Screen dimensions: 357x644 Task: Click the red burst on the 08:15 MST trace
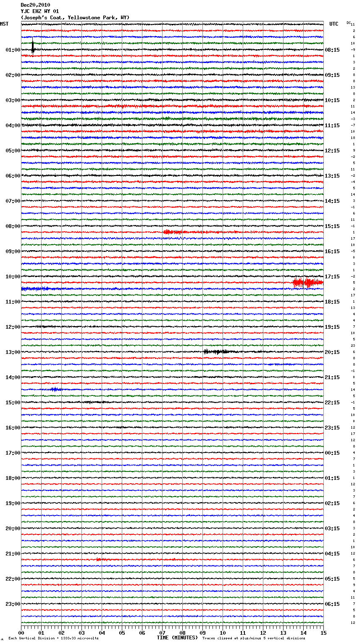[x=173, y=232]
